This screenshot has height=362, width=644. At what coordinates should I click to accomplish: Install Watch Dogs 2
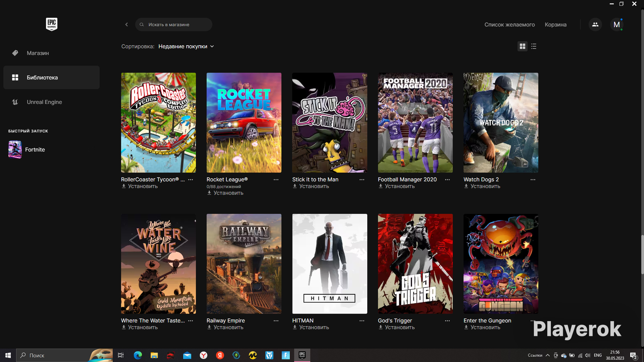[x=482, y=186]
